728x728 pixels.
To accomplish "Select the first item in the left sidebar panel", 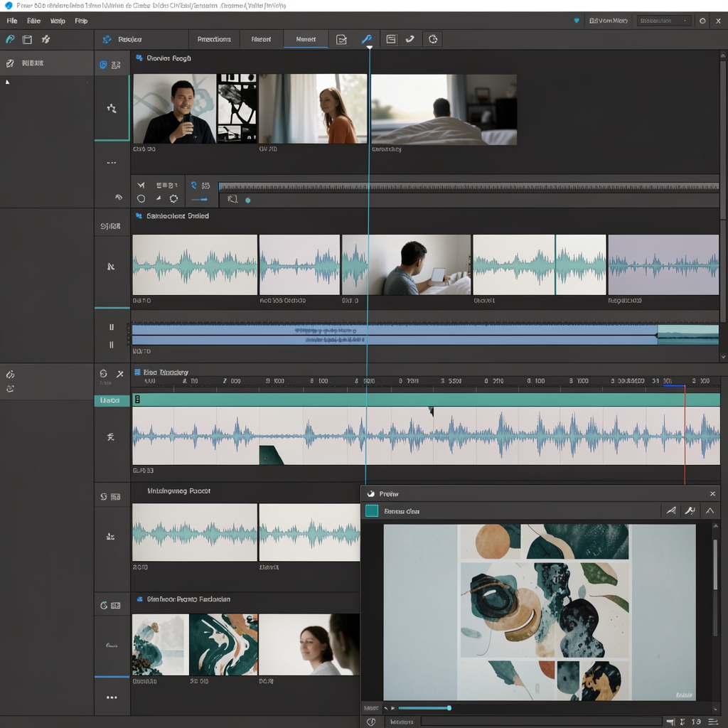I will [46, 63].
